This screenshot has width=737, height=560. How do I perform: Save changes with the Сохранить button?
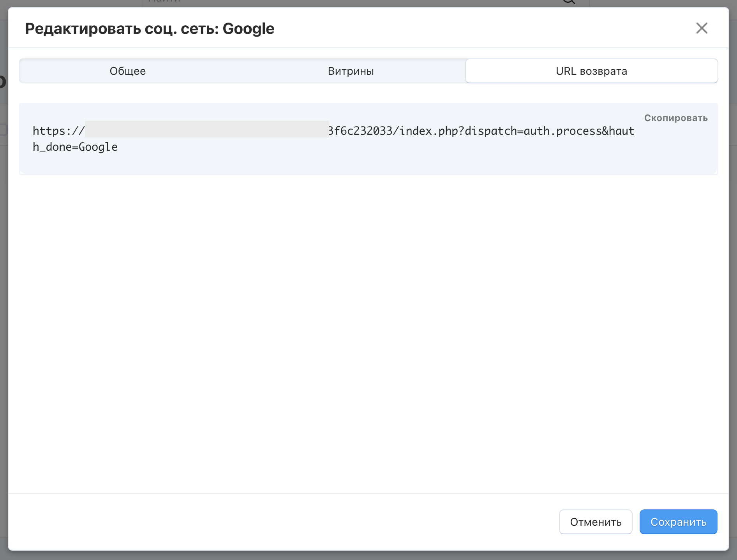tap(678, 522)
